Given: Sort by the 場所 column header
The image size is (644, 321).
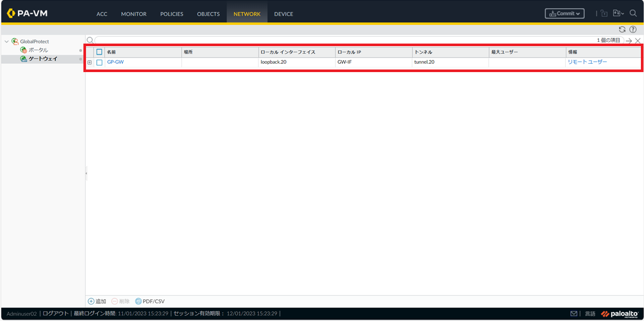Looking at the screenshot, I should click(220, 52).
